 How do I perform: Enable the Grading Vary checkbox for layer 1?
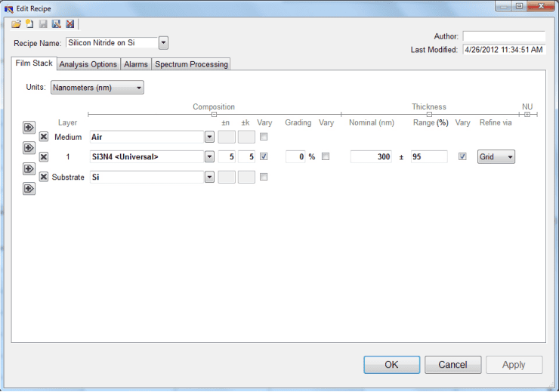(x=326, y=156)
